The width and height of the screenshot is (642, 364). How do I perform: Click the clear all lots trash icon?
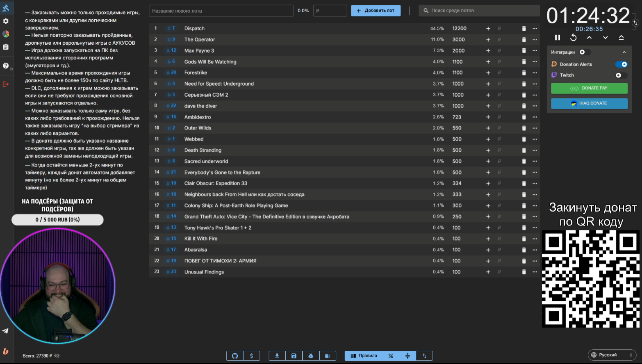click(x=328, y=356)
